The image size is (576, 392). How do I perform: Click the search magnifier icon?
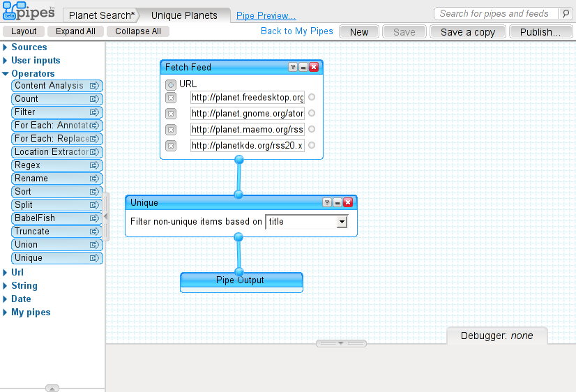[x=566, y=14]
